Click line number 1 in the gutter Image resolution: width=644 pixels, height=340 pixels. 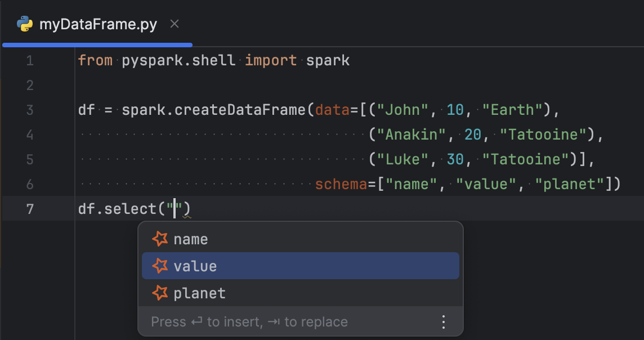[x=29, y=61]
